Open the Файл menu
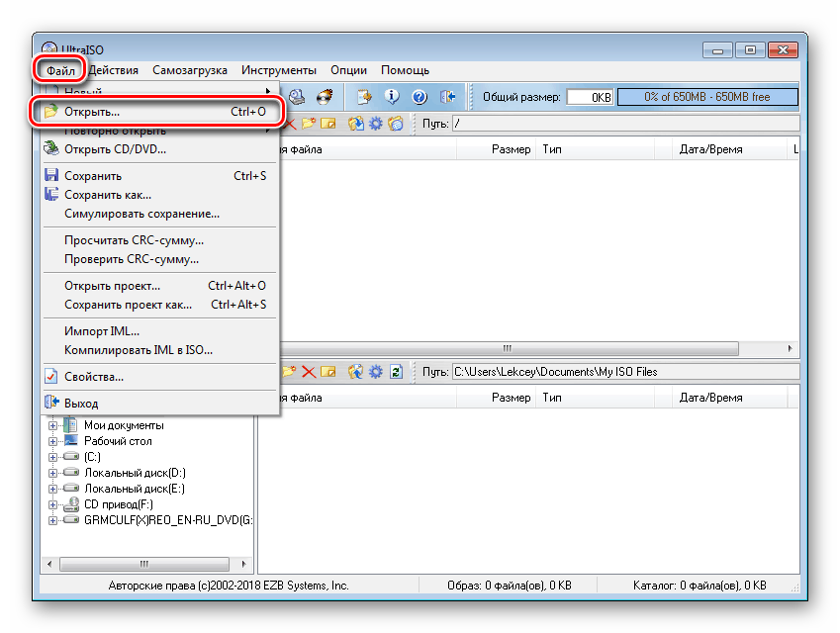Screen dimensions: 840x633 (60, 70)
